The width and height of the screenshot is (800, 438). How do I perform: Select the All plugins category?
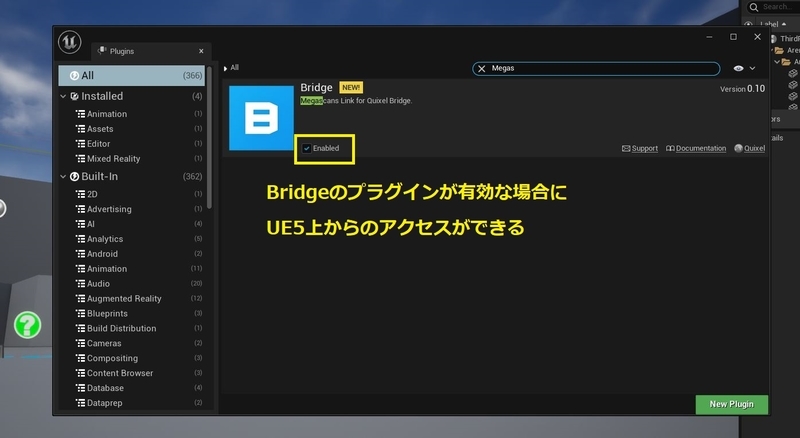click(132, 76)
